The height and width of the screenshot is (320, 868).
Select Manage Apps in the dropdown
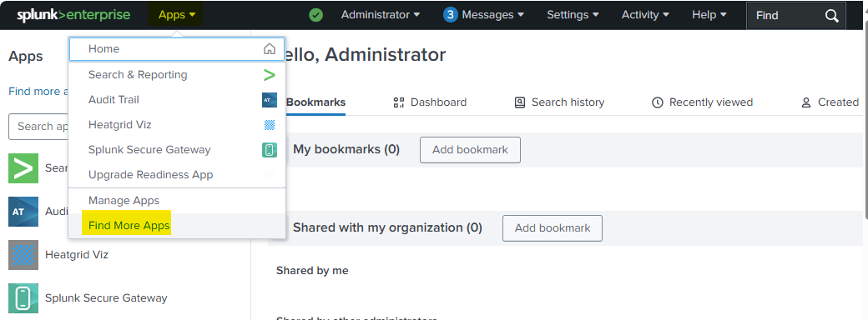pyautogui.click(x=177, y=201)
